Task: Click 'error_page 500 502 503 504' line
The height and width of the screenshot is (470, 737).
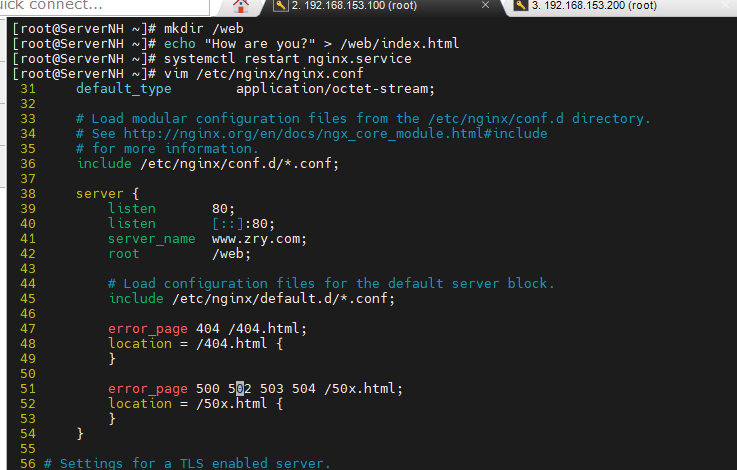Action: [255, 389]
